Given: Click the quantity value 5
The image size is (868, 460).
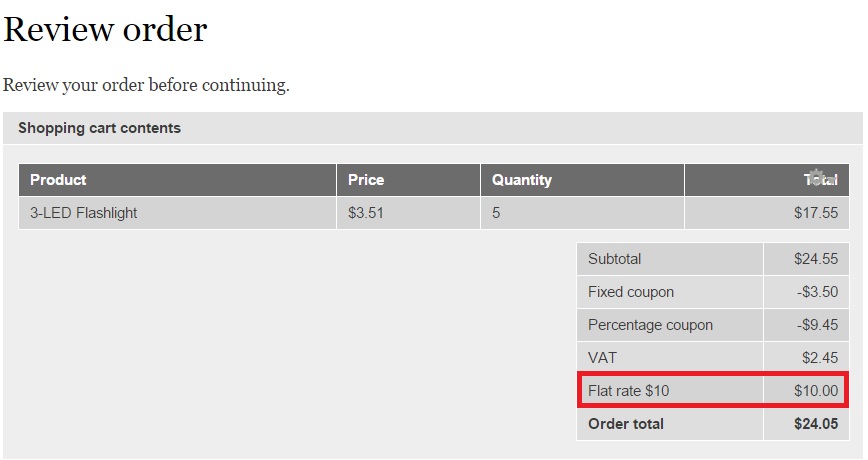Looking at the screenshot, I should point(496,213).
